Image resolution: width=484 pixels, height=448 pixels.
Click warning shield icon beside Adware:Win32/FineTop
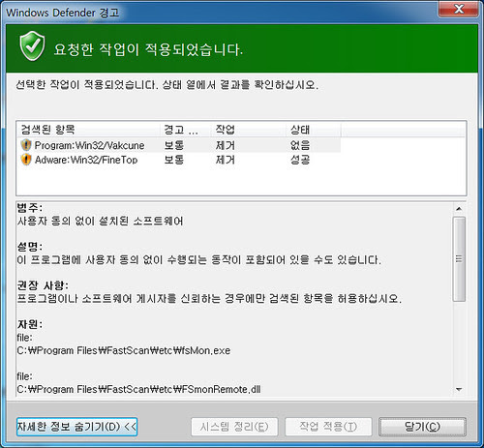click(26, 160)
